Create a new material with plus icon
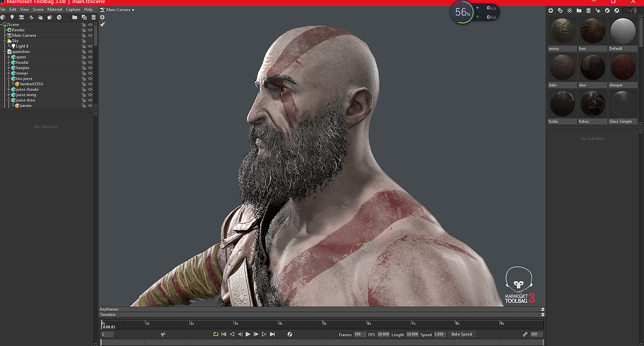This screenshot has height=346, width=644. (550, 11)
